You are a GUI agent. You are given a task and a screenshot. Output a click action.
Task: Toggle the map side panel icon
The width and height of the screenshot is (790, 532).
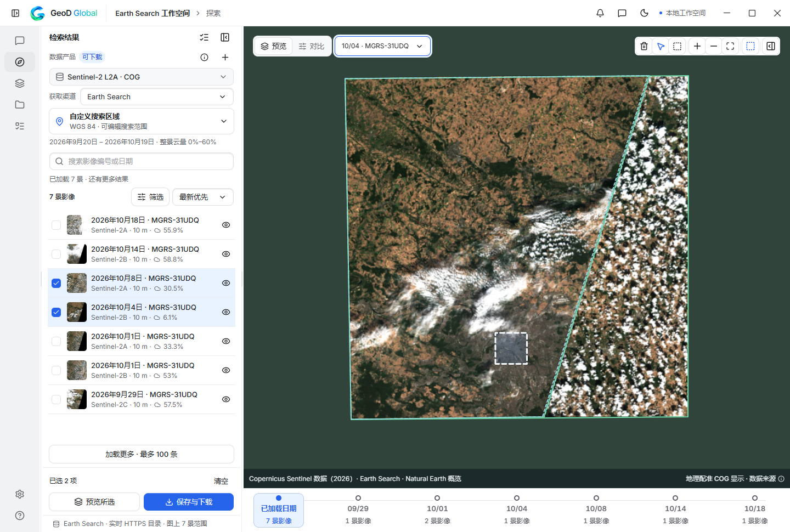[x=771, y=46]
